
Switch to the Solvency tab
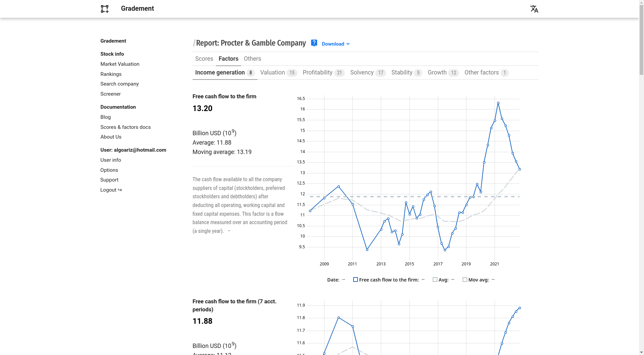pyautogui.click(x=368, y=73)
